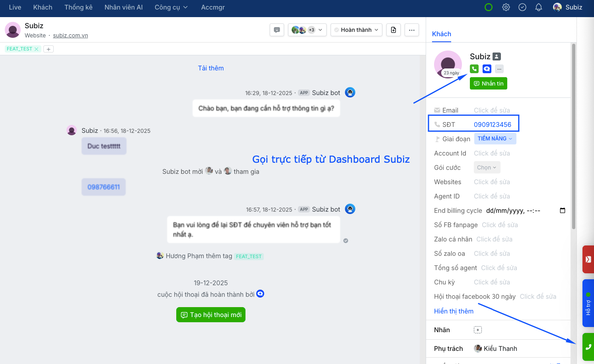Viewport: 594px width, 364px height.
Task: Switch to the Khách tab in side panel
Action: pyautogui.click(x=441, y=34)
